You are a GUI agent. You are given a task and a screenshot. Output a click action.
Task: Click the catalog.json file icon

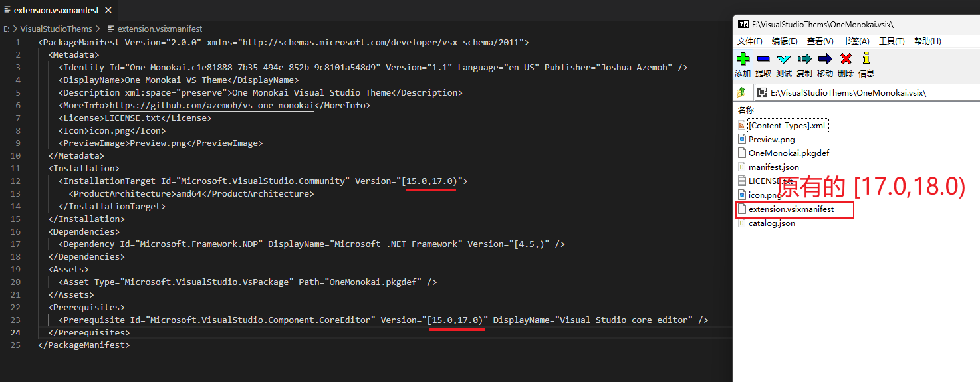[x=743, y=223]
